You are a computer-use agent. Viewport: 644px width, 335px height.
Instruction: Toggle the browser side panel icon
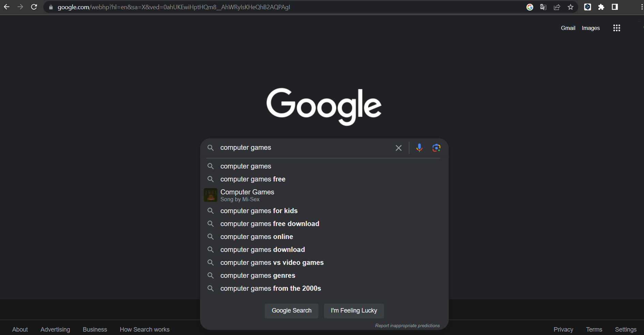(x=615, y=7)
